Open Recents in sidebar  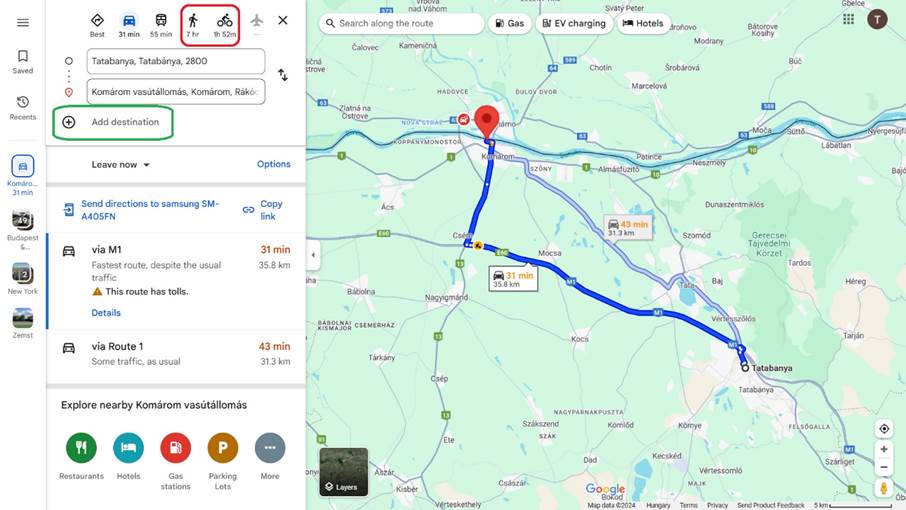click(x=23, y=107)
